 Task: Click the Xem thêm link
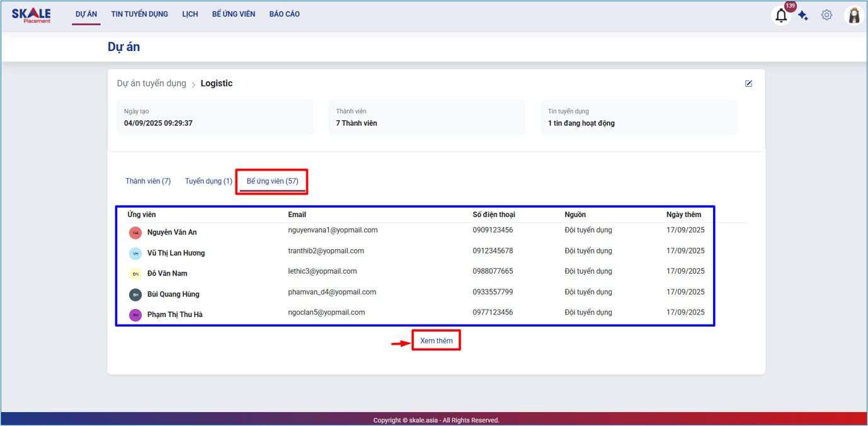(436, 340)
